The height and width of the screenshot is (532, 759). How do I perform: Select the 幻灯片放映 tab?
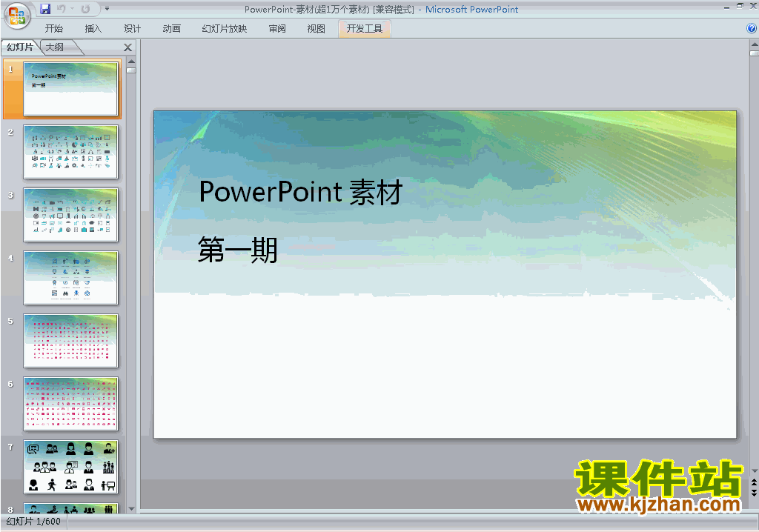(224, 29)
